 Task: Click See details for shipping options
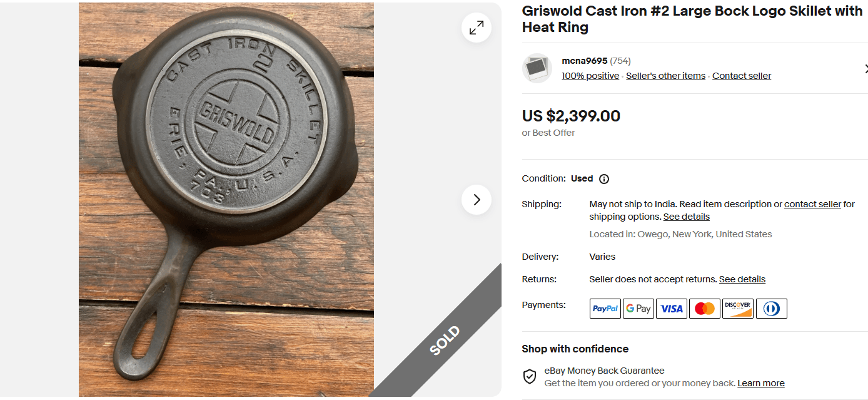(686, 216)
